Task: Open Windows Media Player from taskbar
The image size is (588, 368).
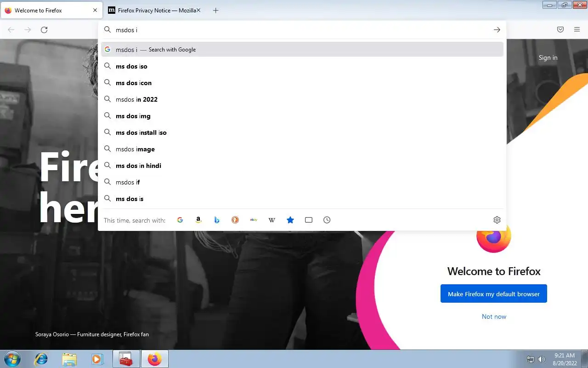Action: [x=97, y=359]
